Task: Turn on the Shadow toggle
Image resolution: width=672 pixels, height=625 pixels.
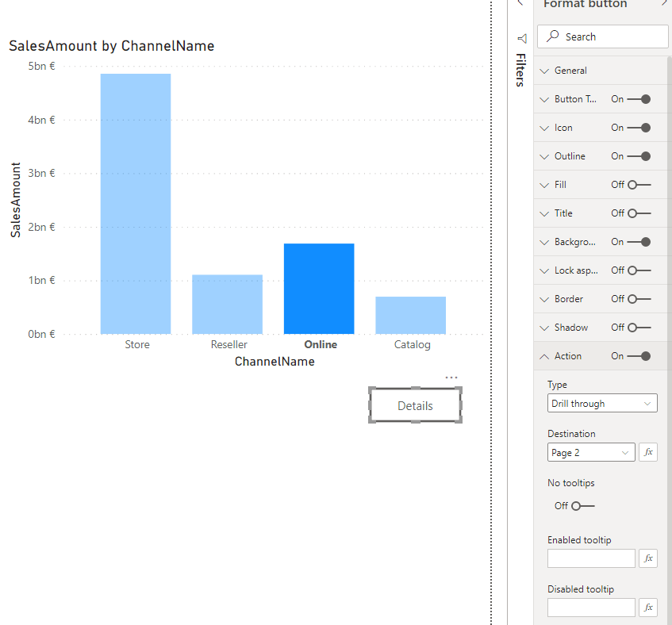Action: [x=639, y=328]
